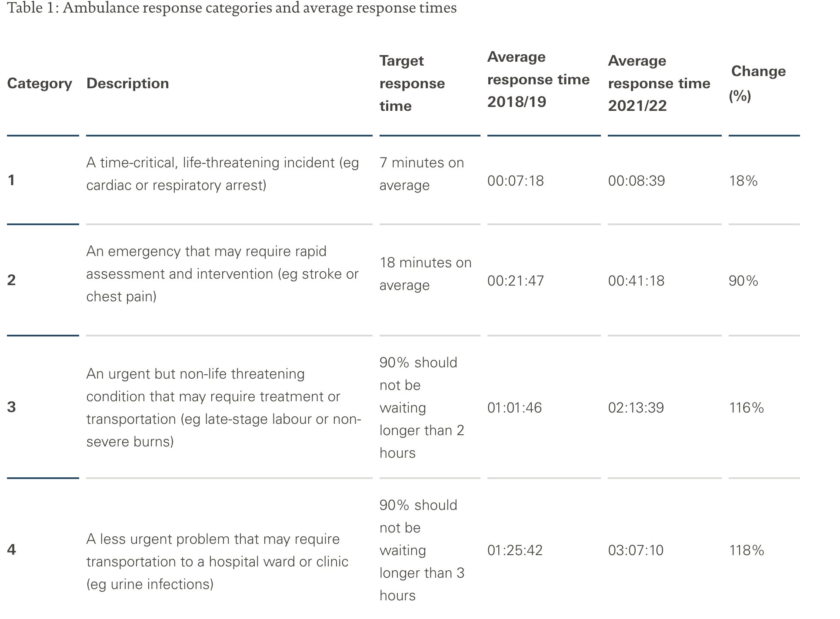Image resolution: width=840 pixels, height=619 pixels.
Task: Select Average response time 2021/22 header
Action: pos(659,83)
